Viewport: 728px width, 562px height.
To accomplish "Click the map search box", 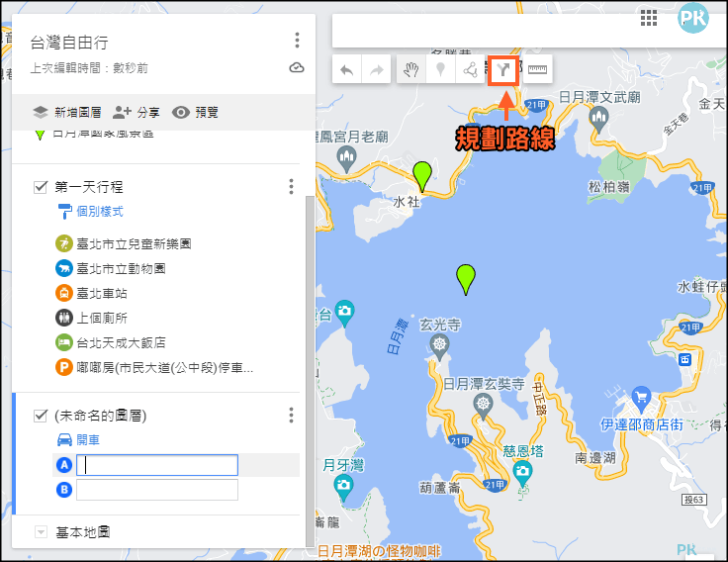I will point(529,31).
